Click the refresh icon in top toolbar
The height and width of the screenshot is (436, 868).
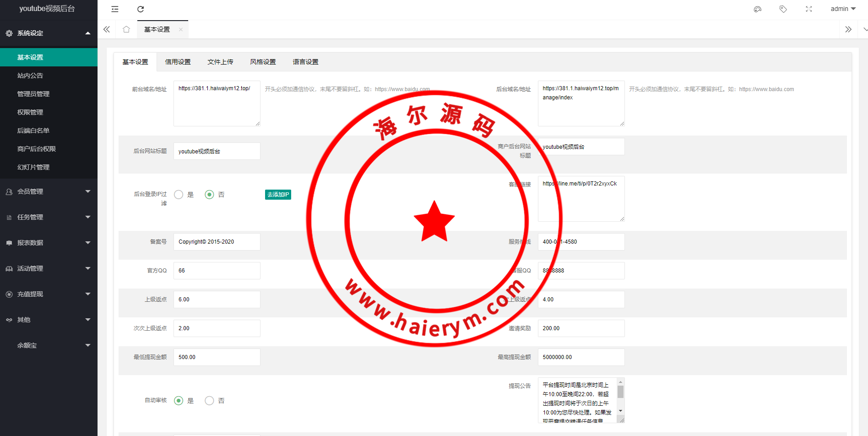141,9
